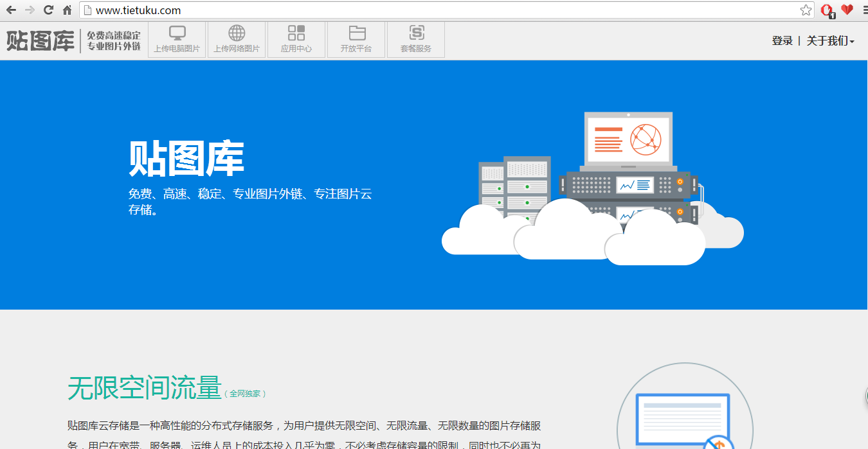Click the large 贴图库 banner heading
This screenshot has width=868, height=449.
(x=186, y=159)
